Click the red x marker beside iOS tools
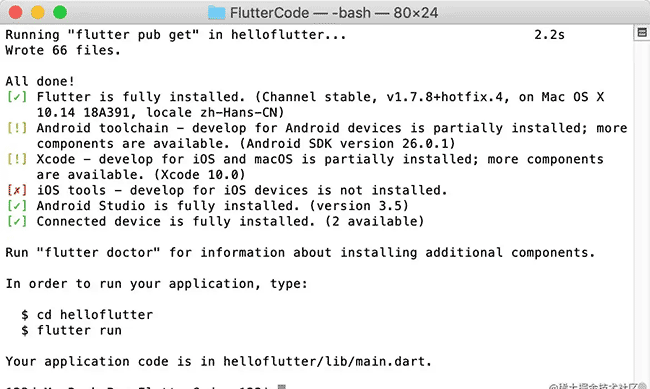This screenshot has width=650, height=389. tap(17, 190)
